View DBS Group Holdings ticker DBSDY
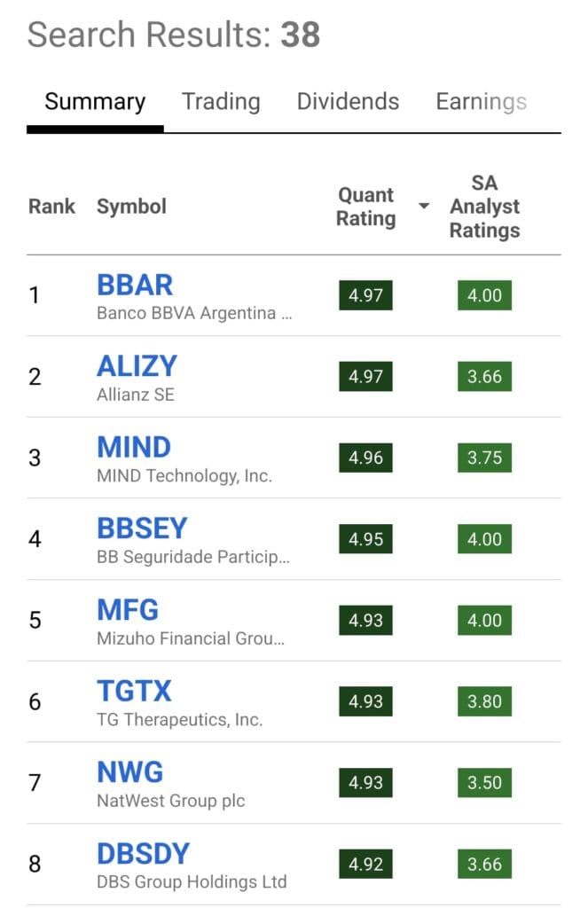 (142, 853)
